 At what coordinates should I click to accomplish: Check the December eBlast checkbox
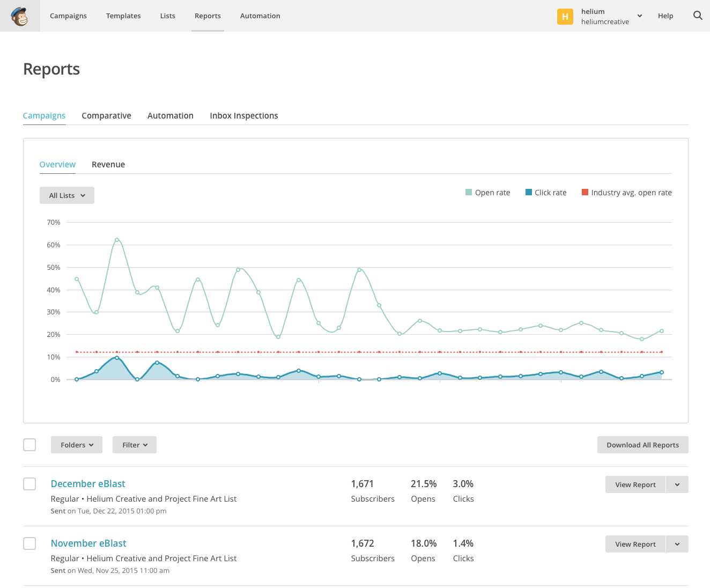(29, 484)
